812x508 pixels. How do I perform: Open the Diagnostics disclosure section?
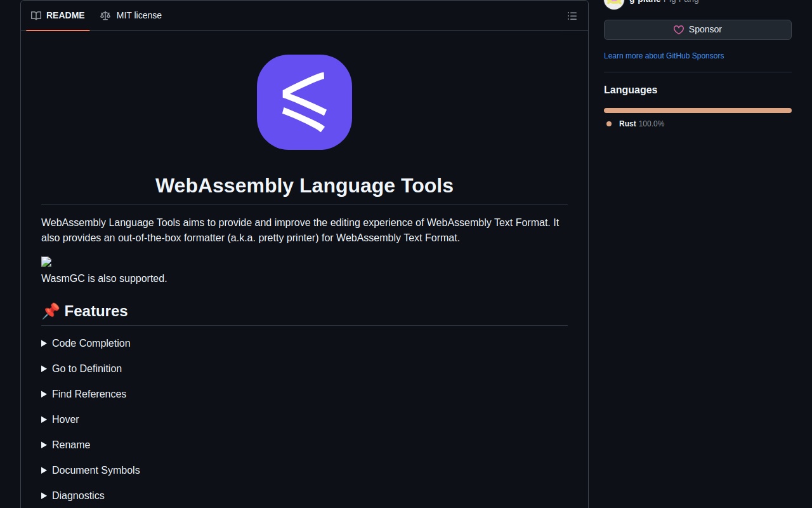click(78, 495)
